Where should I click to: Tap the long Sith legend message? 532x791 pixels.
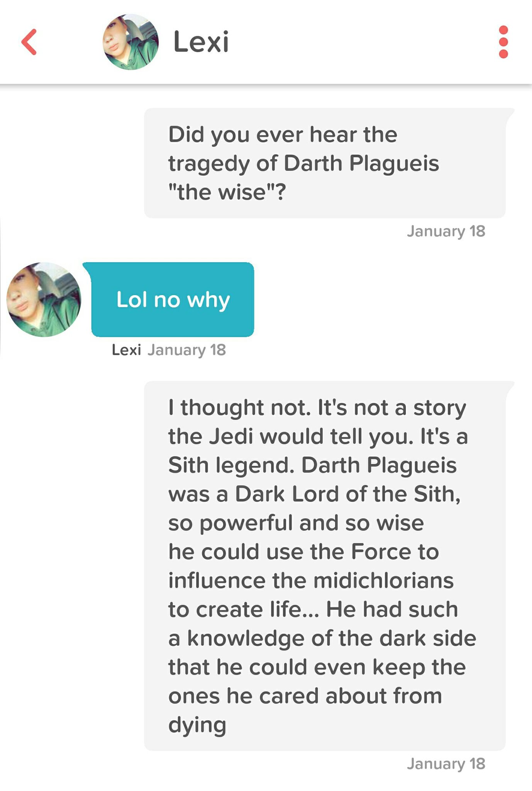click(325, 566)
